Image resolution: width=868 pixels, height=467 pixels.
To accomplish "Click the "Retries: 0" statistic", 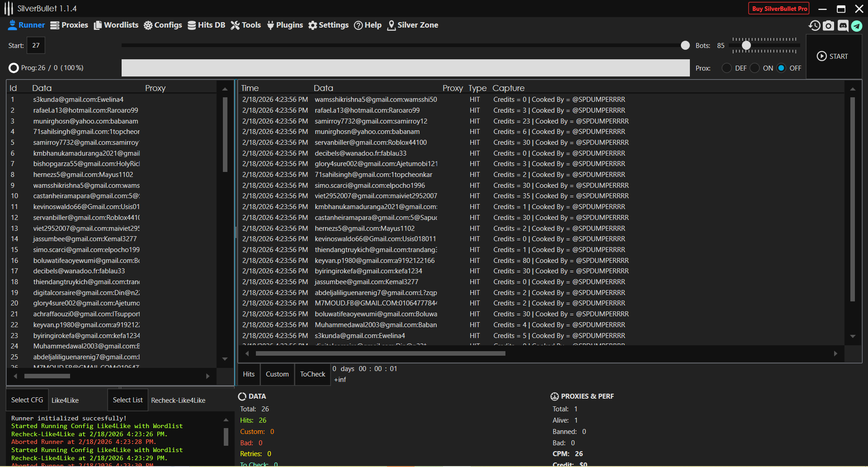I will [256, 454].
